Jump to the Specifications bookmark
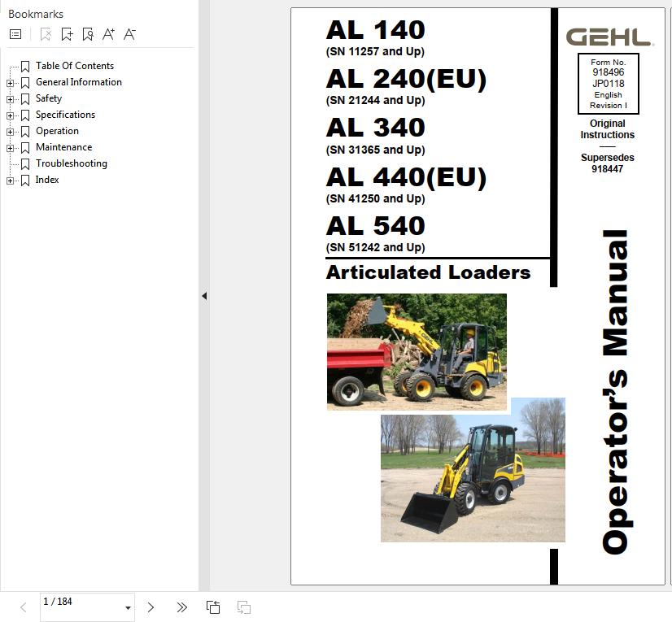Image resolution: width=672 pixels, height=622 pixels. pos(65,115)
